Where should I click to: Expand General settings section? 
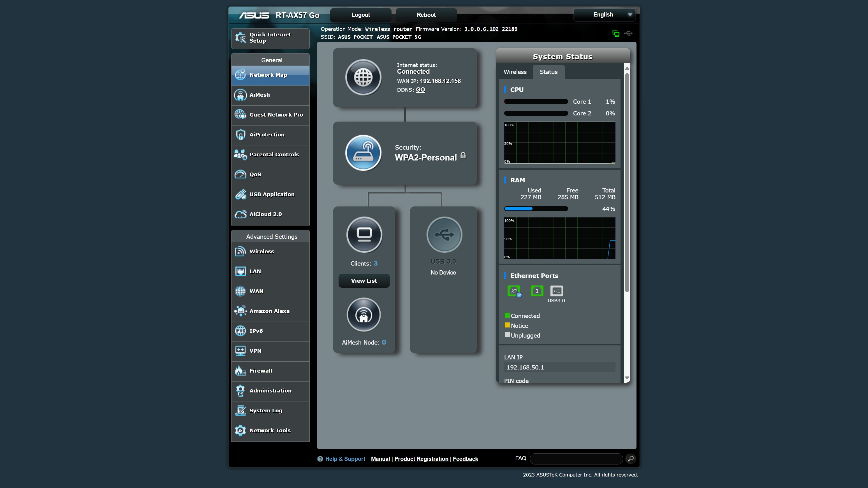pos(271,60)
